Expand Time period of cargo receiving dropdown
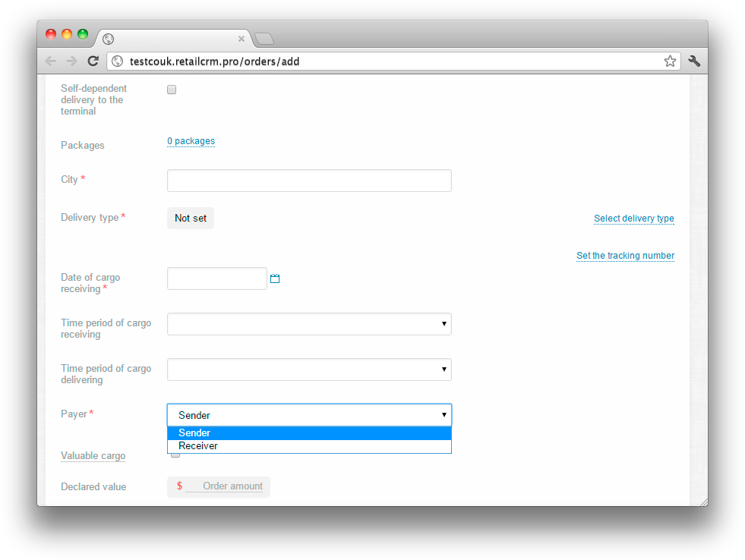Screen dimensions: 745x560 click(309, 324)
